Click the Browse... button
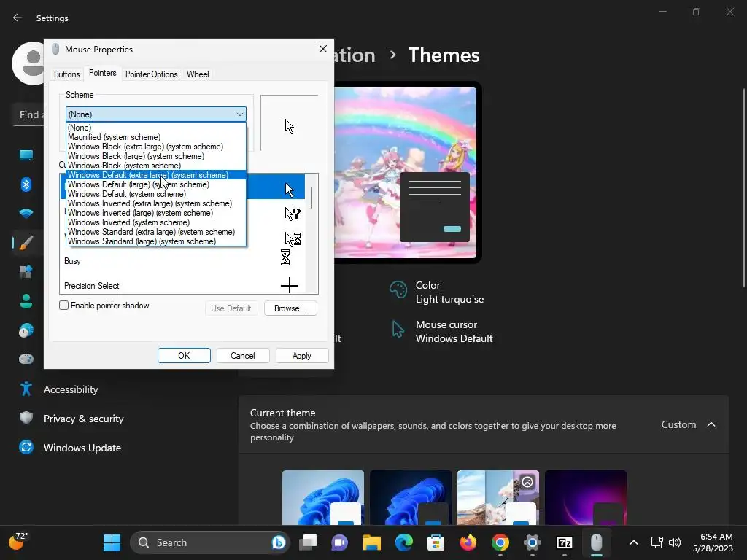The width and height of the screenshot is (747, 560). 290,308
